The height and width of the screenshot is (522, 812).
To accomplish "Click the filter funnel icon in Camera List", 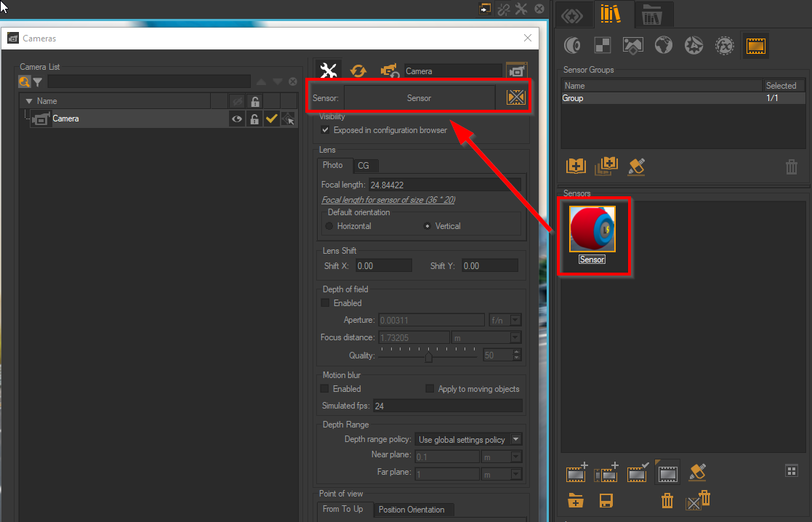I will point(38,82).
